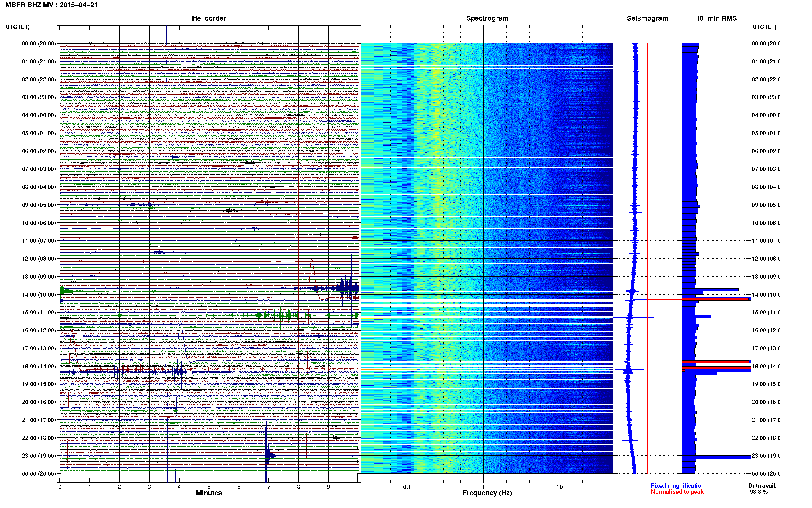Click the '98.8 %' availability value
This screenshot has width=812, height=508.
pyautogui.click(x=759, y=492)
